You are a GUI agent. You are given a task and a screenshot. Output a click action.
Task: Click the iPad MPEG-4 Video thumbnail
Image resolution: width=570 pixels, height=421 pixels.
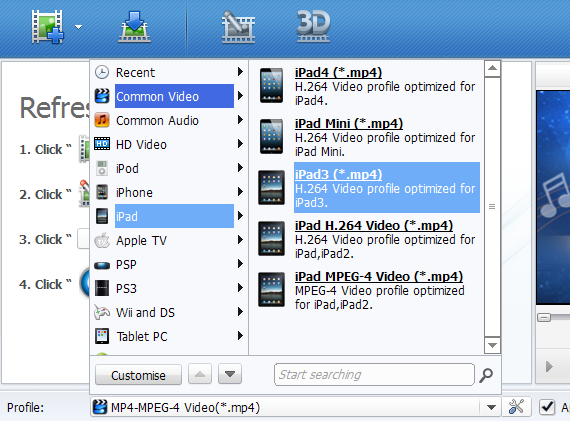click(x=271, y=289)
